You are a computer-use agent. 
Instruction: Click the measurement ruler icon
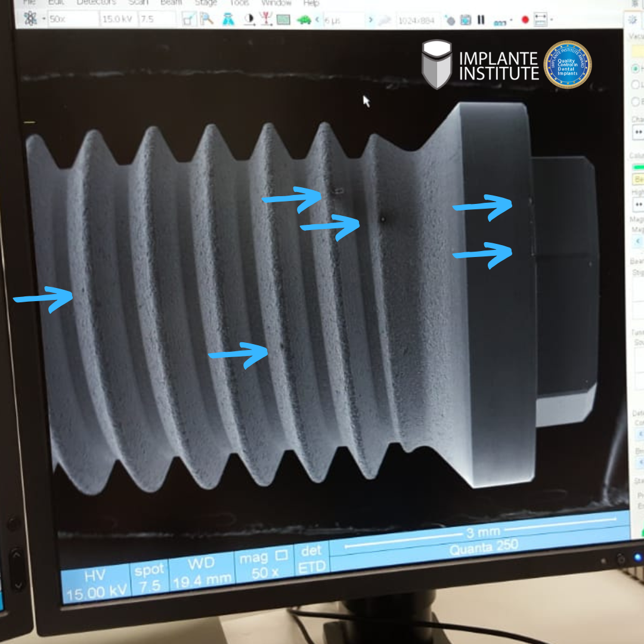(540, 20)
